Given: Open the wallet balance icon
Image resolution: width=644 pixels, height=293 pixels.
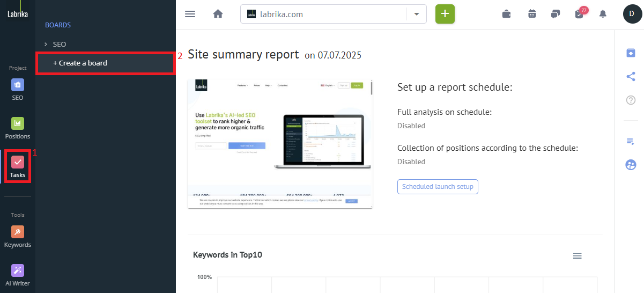Looking at the screenshot, I should [x=506, y=14].
